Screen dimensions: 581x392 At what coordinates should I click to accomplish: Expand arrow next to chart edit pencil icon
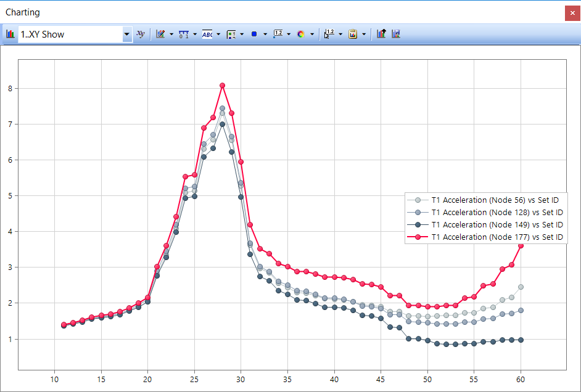coord(171,35)
